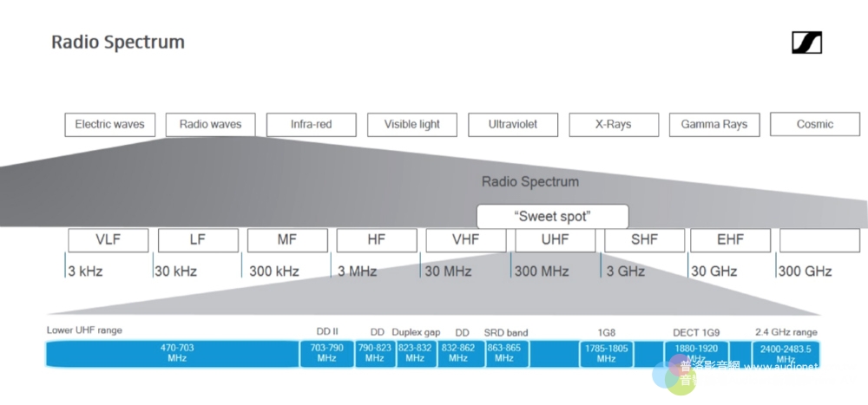
Task: Click the 470-703 MHz blue segment
Action: coord(172,354)
